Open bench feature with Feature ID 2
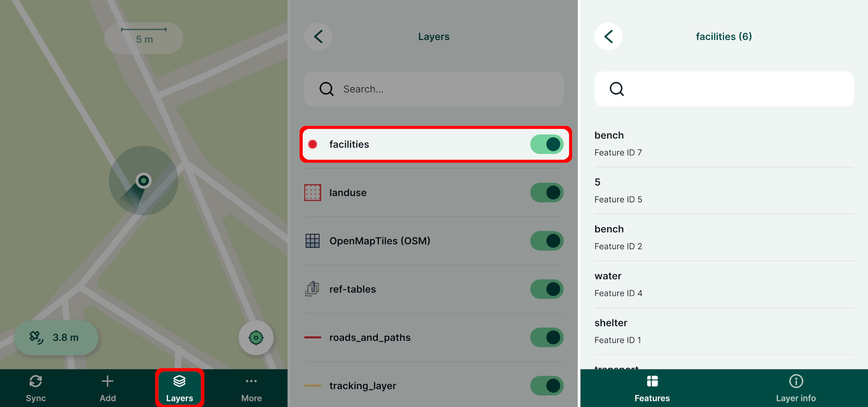 (724, 237)
